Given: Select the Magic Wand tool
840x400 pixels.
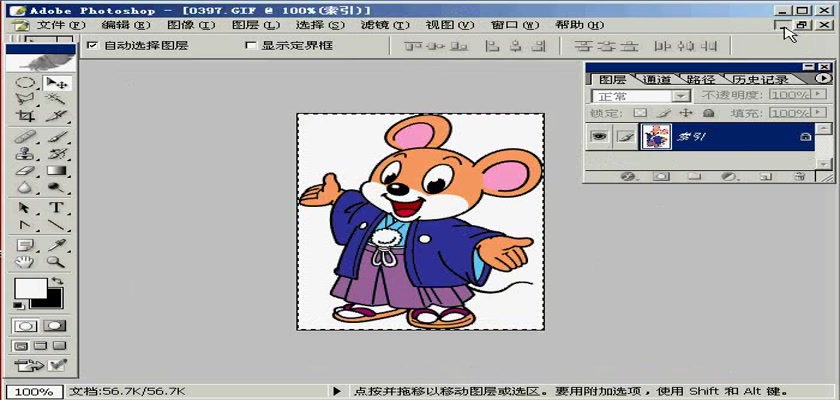Looking at the screenshot, I should (x=56, y=99).
